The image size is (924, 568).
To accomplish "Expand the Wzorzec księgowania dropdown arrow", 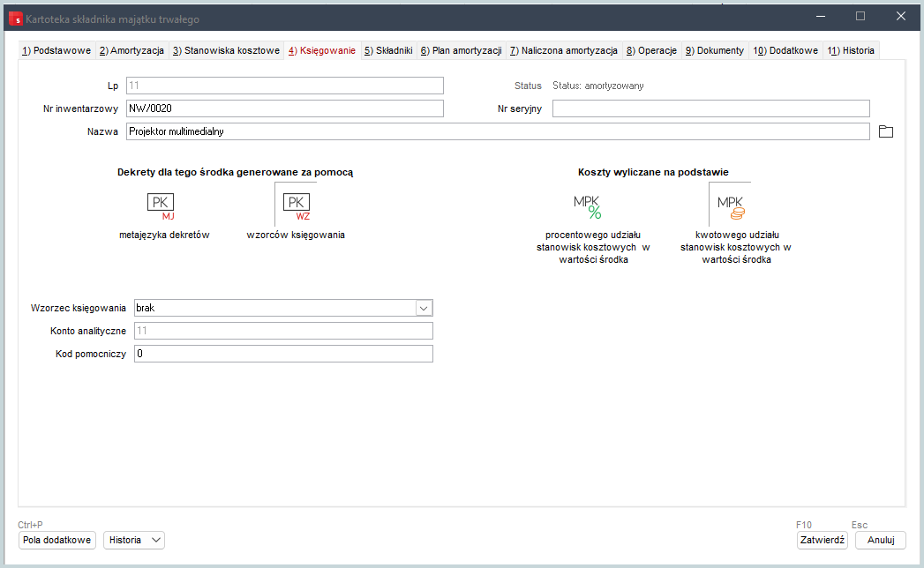I will 424,308.
